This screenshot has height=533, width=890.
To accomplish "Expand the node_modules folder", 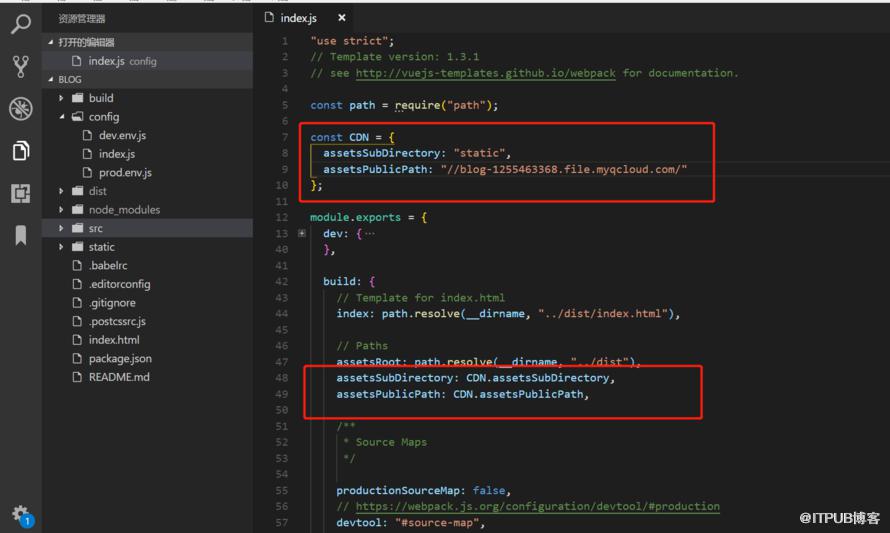I will tap(61, 210).
